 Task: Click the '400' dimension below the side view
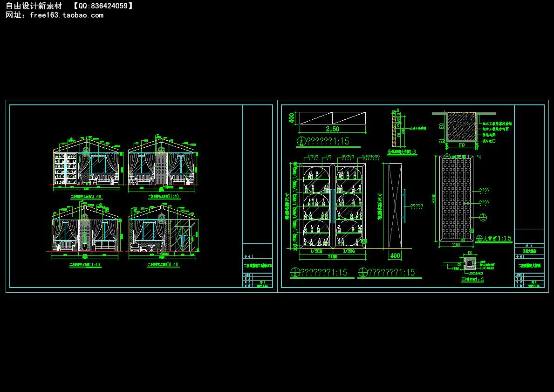[x=395, y=255]
